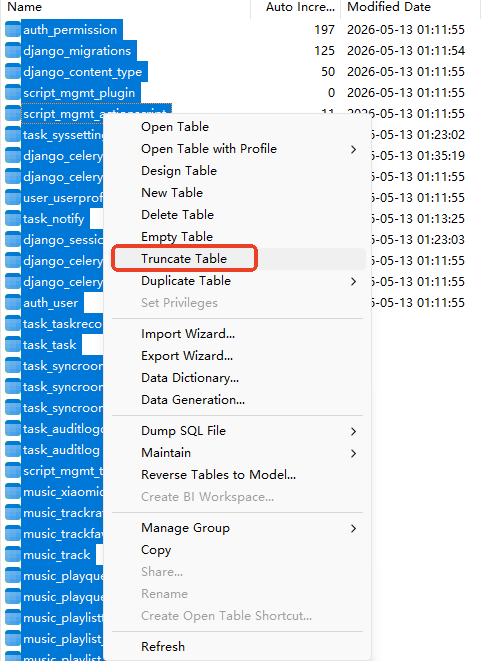Viewport: 483px width, 661px height.
Task: Click auto increment value 125
Action: (325, 51)
